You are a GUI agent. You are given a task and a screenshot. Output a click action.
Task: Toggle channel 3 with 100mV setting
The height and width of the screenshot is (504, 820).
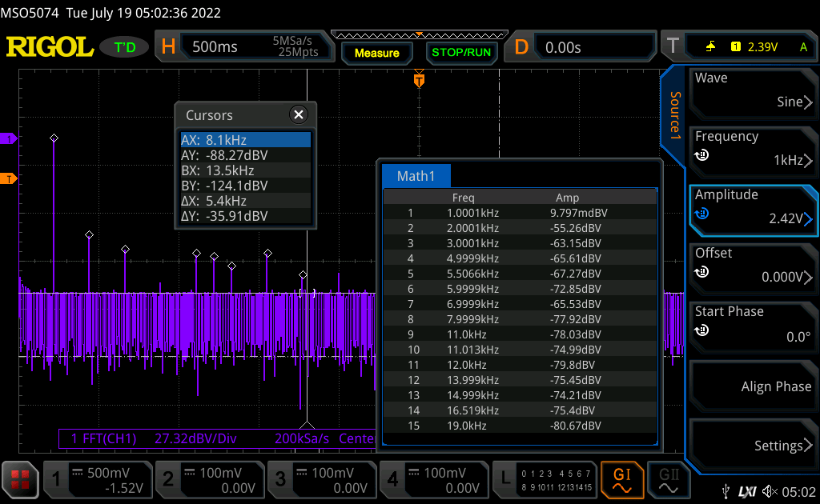(322, 479)
